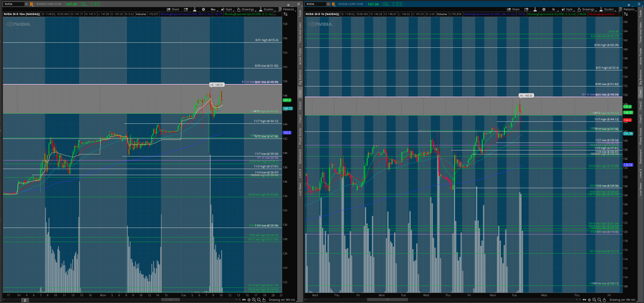Open the Style menu on the 10m chart

(227, 10)
